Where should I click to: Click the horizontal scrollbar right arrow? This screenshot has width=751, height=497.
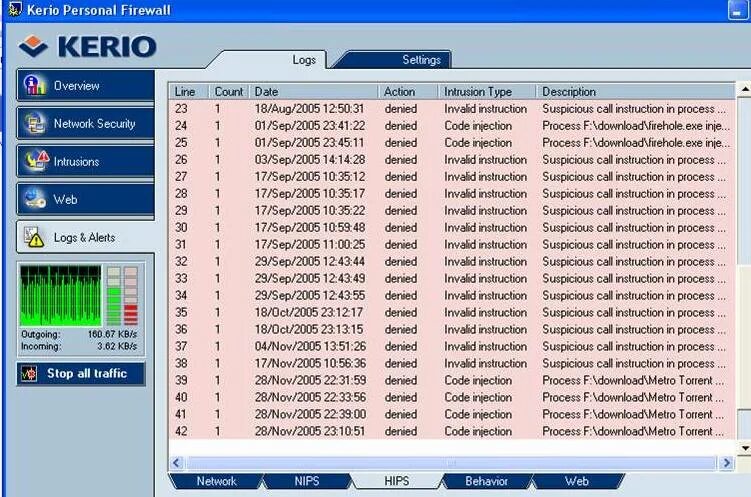tap(727, 463)
